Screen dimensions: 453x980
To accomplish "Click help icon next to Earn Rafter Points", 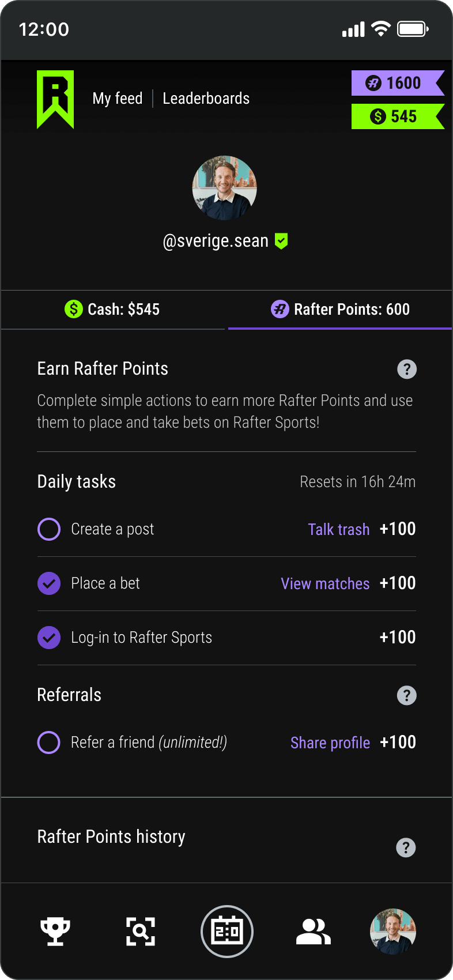I will 407,369.
